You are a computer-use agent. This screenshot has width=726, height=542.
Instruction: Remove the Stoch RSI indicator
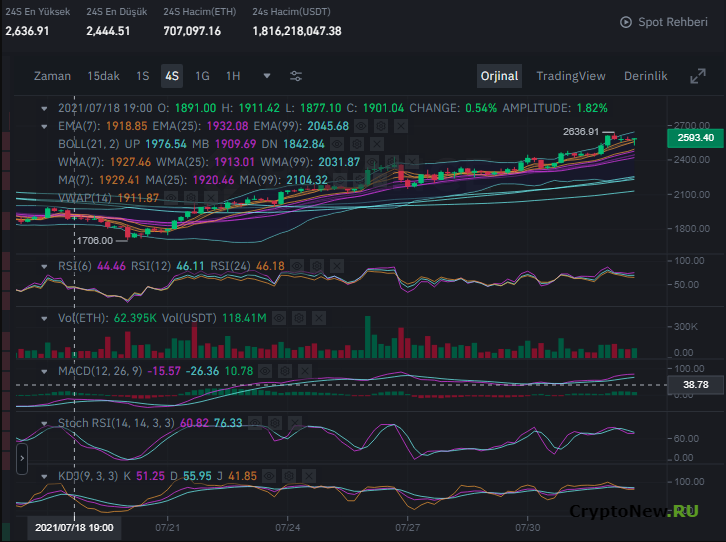tap(295, 423)
